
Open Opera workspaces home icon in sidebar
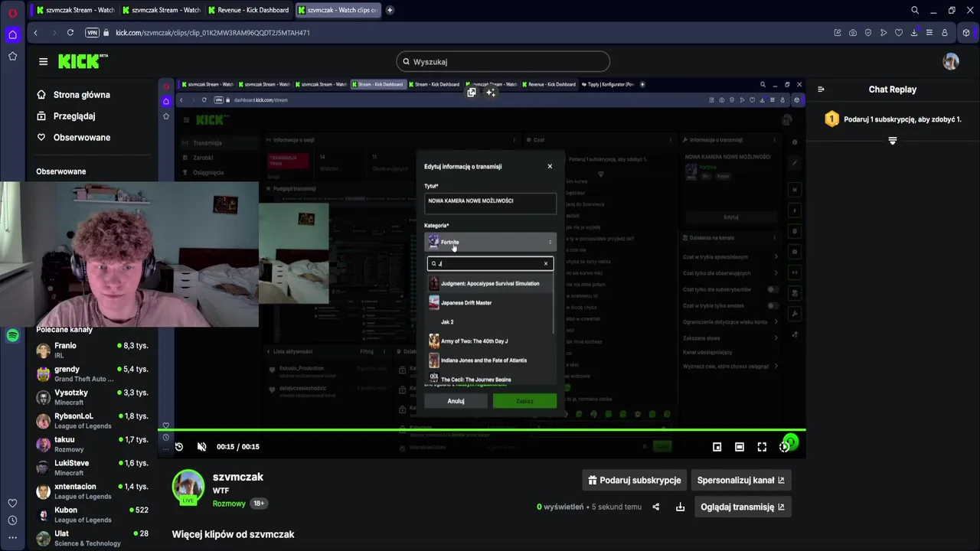(x=12, y=35)
